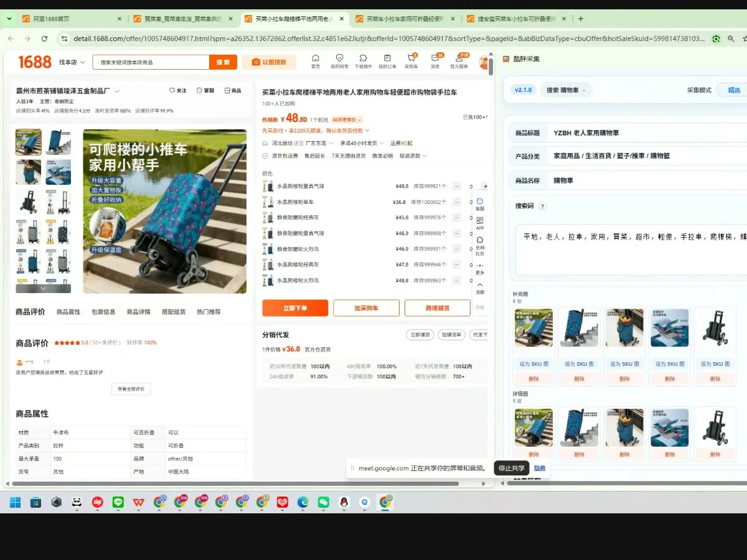
Task: Click floating sidebar APP QR icon
Action: 480,223
